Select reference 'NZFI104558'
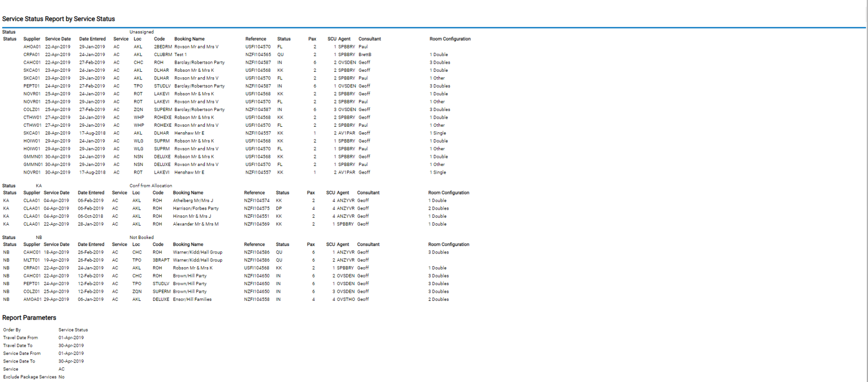Screen dimensions: 868x382 (x=257, y=299)
